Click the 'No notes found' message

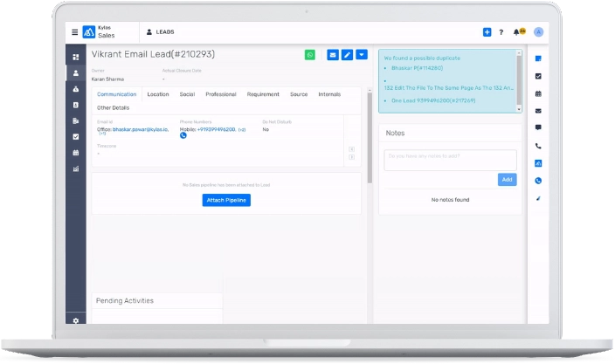point(450,200)
